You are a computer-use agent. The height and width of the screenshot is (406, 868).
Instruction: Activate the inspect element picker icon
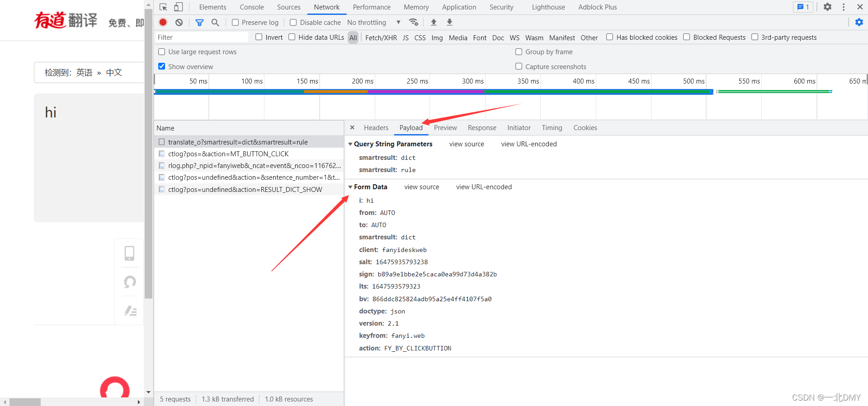click(x=163, y=7)
